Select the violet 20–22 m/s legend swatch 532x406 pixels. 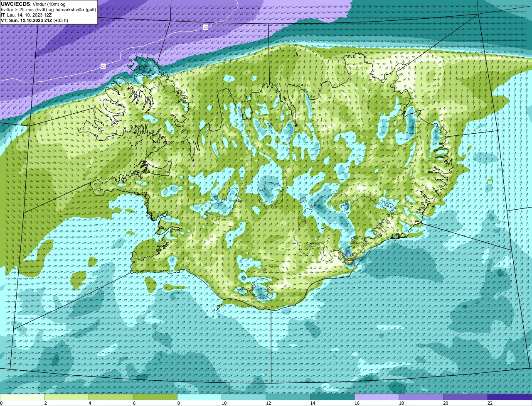465,397
